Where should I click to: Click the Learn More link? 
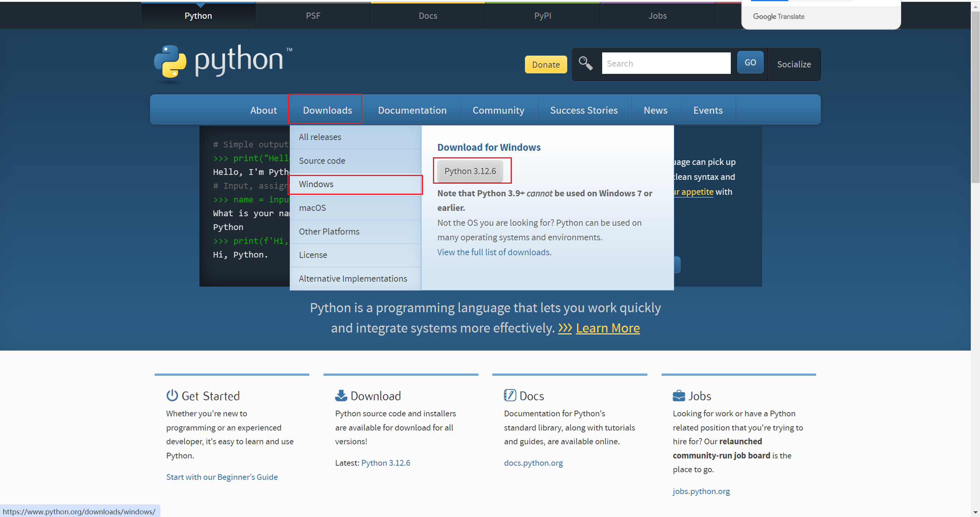(608, 328)
